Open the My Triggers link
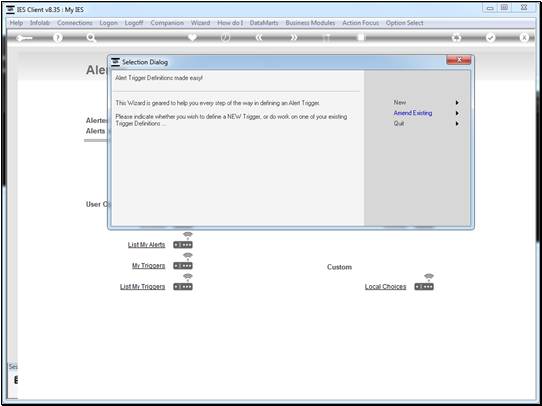542x406 pixels. (x=148, y=266)
